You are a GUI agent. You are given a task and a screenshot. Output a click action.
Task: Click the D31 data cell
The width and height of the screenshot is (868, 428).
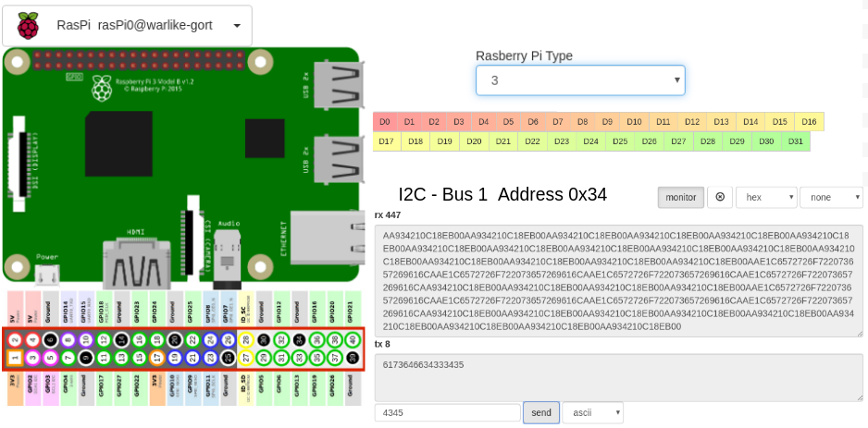(x=796, y=141)
